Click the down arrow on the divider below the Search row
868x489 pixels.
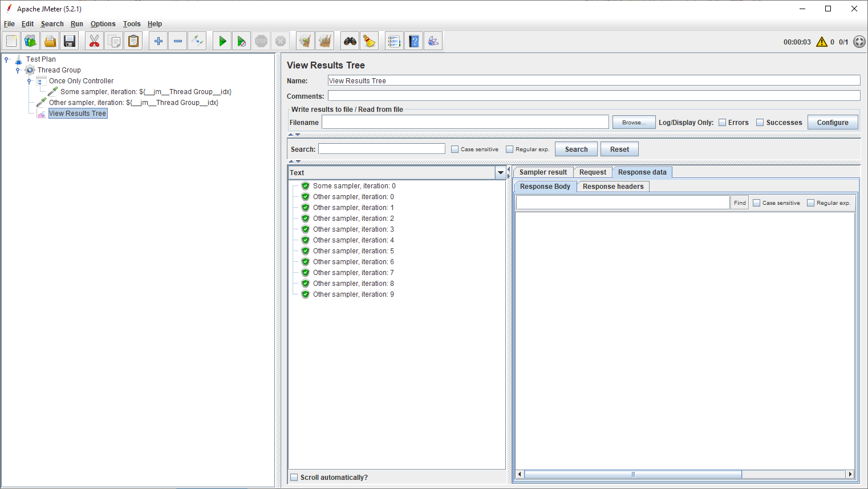click(298, 161)
